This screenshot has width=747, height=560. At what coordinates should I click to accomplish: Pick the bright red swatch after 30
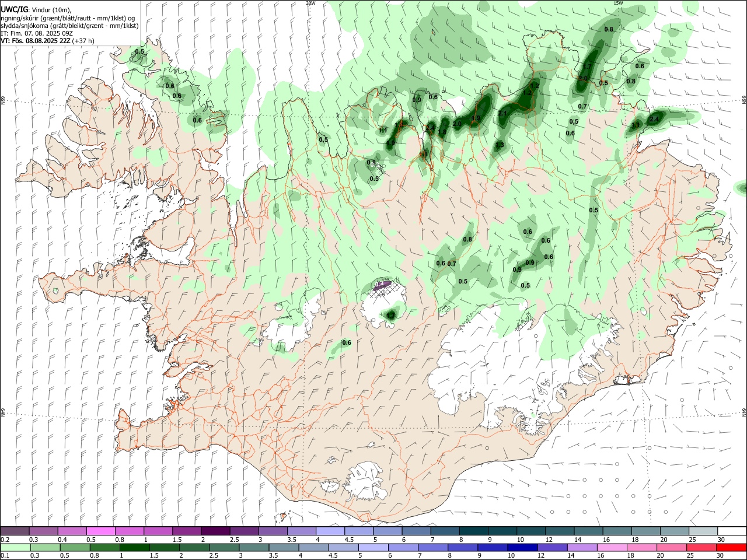click(x=731, y=547)
